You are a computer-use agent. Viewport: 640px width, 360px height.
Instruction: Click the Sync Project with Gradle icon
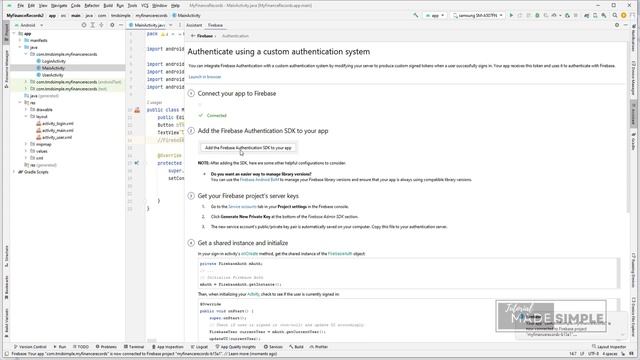click(587, 16)
